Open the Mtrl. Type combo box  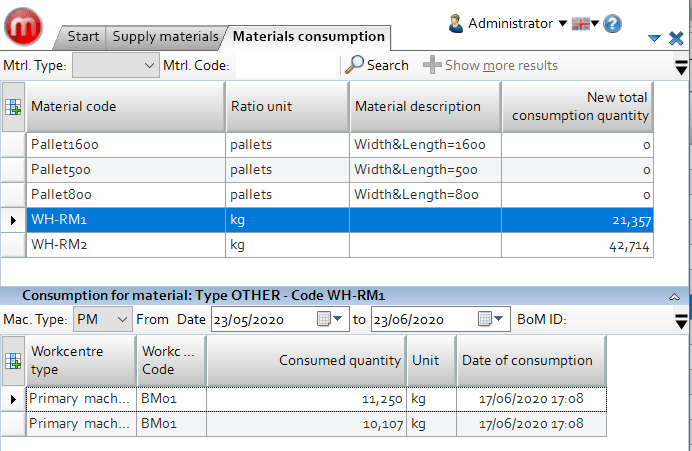(x=116, y=65)
